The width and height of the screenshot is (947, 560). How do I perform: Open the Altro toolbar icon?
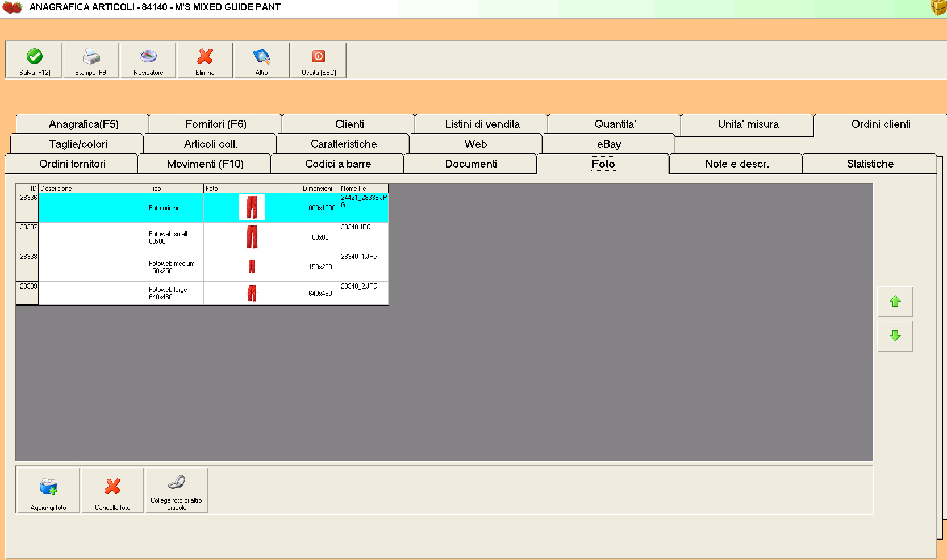[262, 56]
